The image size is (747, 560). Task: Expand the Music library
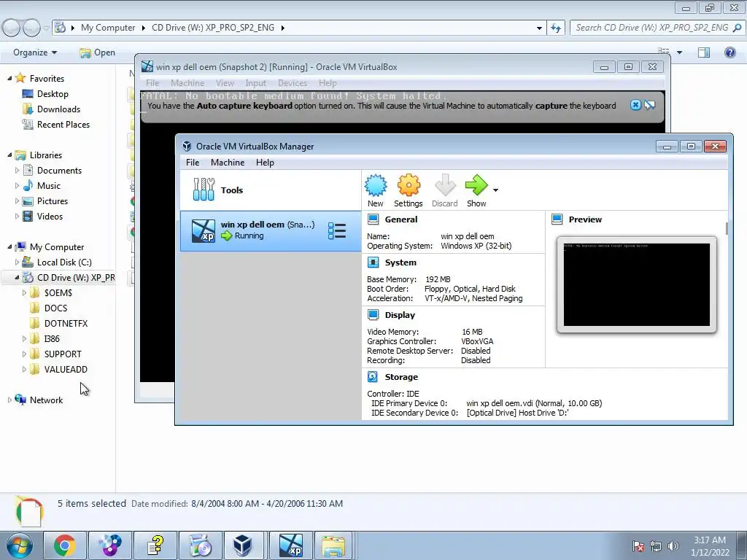pos(18,186)
